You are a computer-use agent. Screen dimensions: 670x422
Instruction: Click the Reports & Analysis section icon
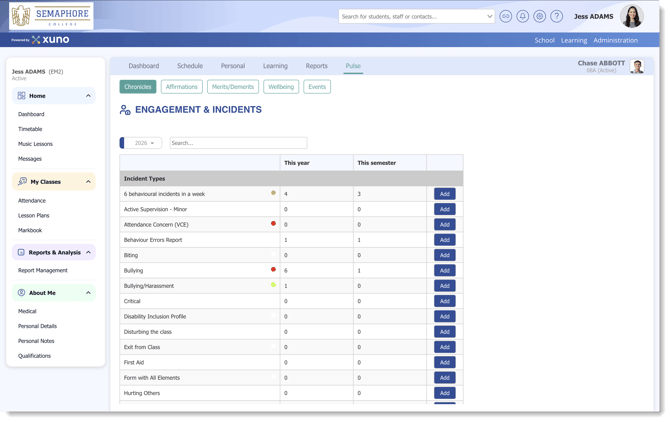21,252
